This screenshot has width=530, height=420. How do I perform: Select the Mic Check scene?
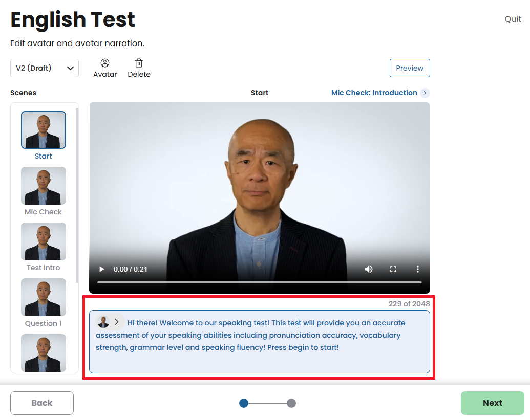pos(44,186)
